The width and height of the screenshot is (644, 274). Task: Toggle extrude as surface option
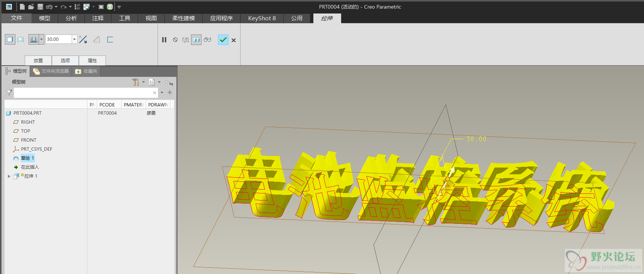21,39
